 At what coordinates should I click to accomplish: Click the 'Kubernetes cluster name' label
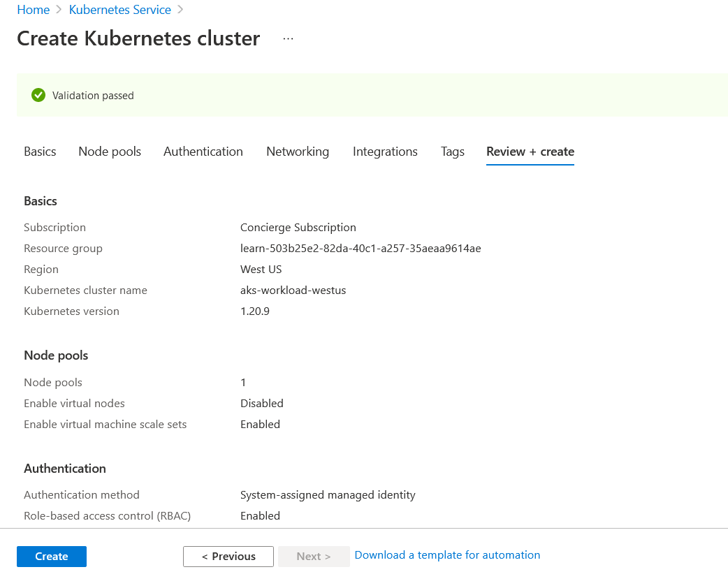[x=85, y=290]
